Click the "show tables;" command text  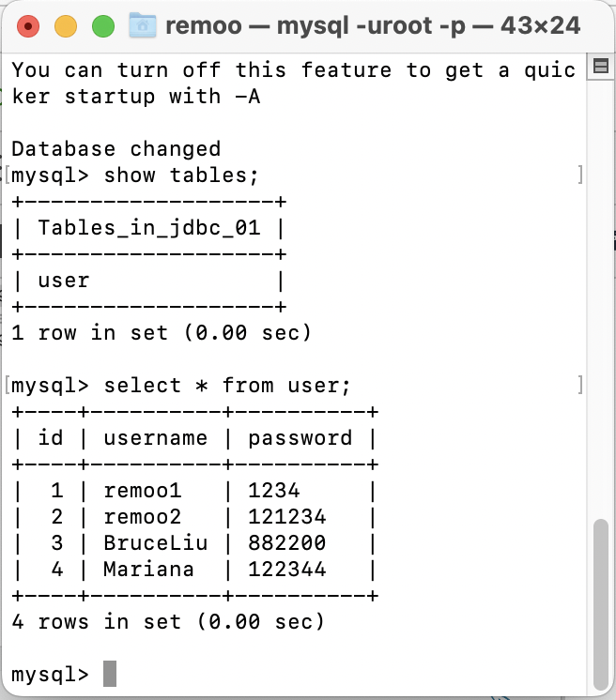pyautogui.click(x=180, y=175)
